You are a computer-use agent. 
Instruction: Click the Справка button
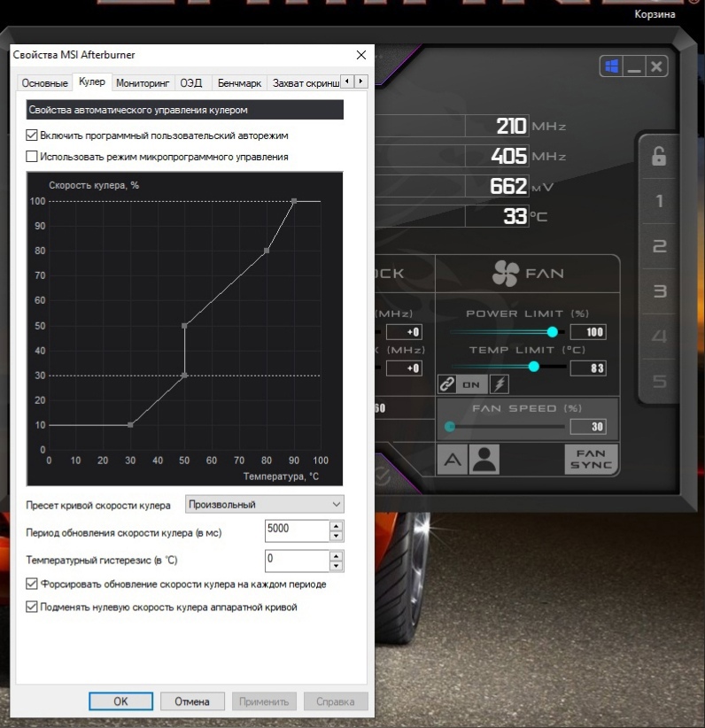[x=336, y=701]
